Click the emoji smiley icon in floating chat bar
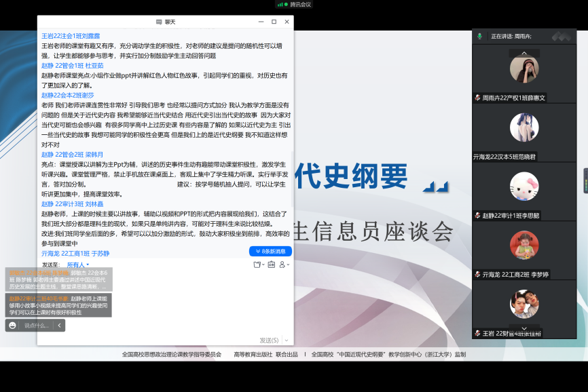Image resolution: width=588 pixels, height=392 pixels. tap(13, 326)
